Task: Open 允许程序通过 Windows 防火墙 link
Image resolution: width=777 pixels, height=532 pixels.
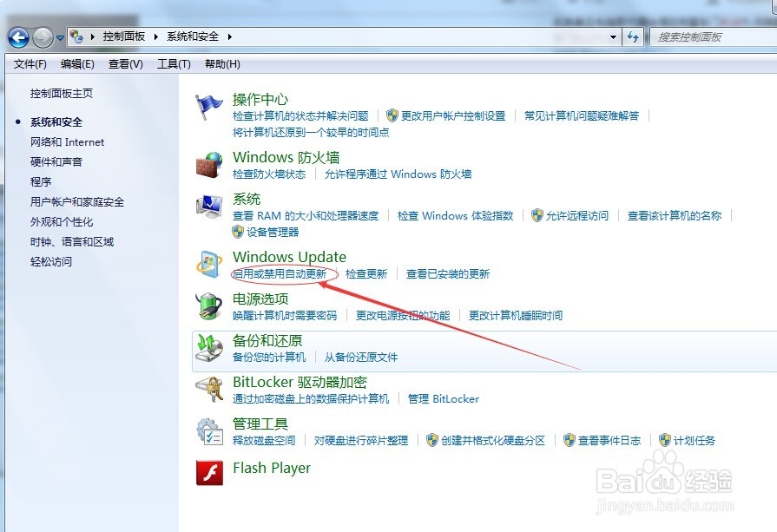Action: tap(398, 174)
